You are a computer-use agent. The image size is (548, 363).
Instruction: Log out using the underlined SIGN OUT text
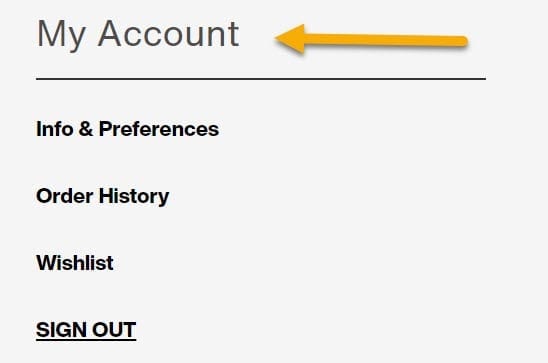pyautogui.click(x=86, y=330)
